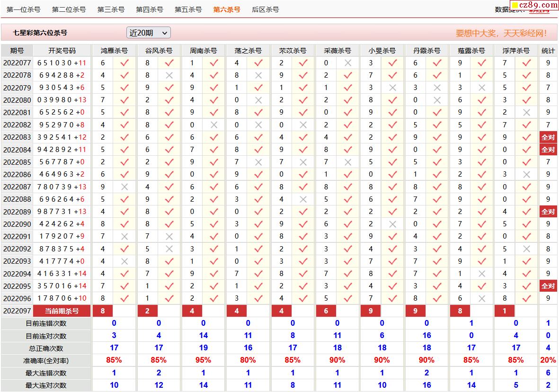Select the 第四杀号 tab

tap(150, 9)
